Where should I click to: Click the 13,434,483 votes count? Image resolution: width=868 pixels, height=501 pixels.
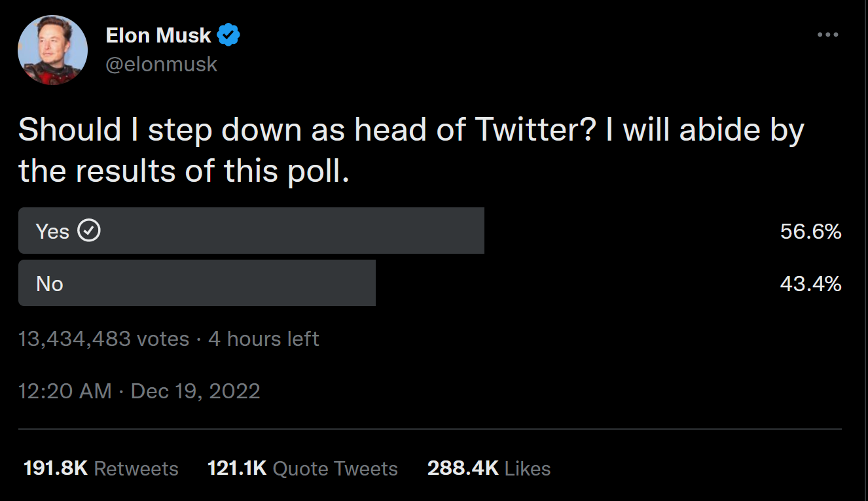tap(103, 339)
